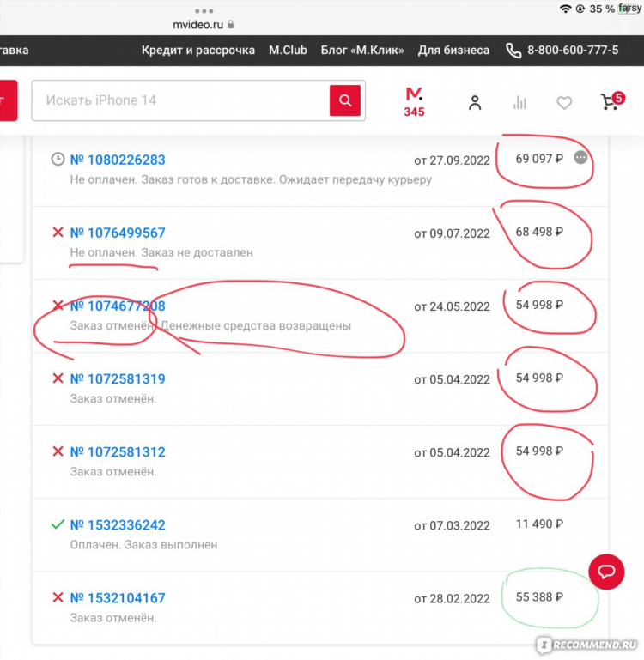The width and height of the screenshot is (644, 660).
Task: Click status 'Ожидает передачу курьеру'
Action: coord(355,179)
